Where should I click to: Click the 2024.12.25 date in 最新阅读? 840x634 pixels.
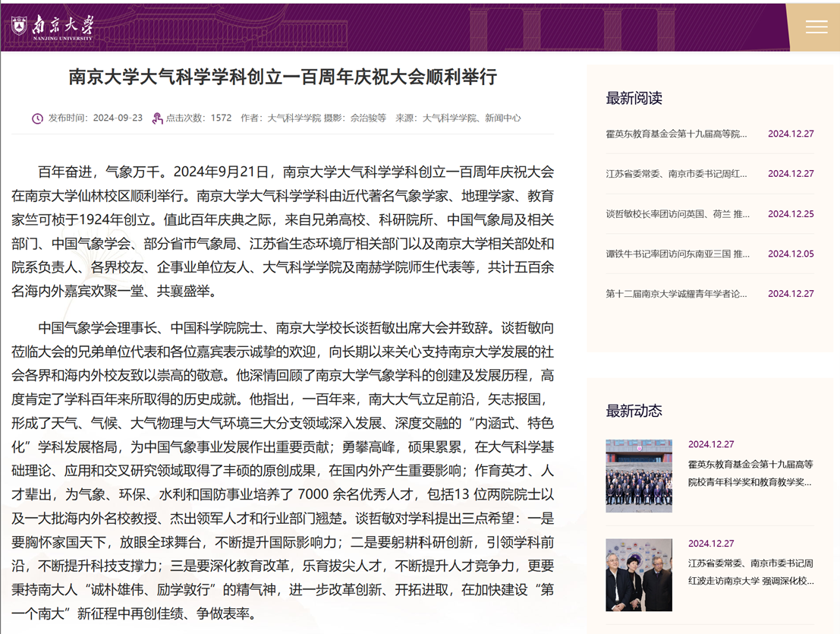(790, 214)
